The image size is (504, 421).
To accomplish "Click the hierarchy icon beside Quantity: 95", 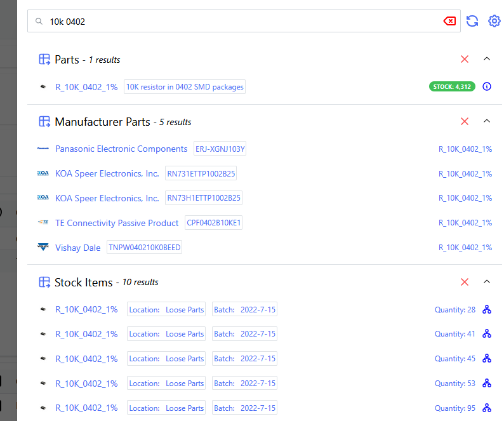I will coord(487,408).
